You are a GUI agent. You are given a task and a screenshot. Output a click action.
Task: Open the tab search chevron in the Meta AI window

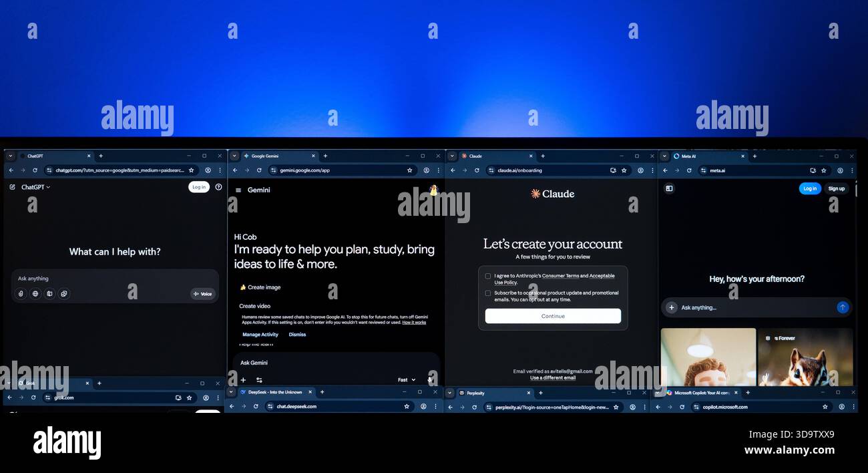tap(664, 156)
